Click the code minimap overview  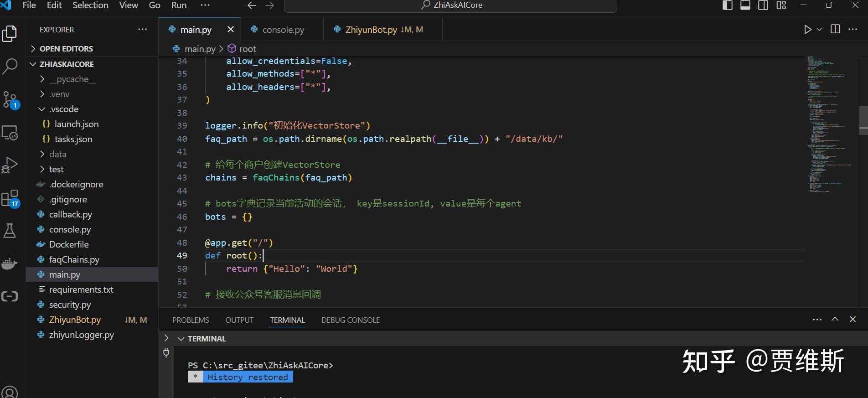point(832,124)
